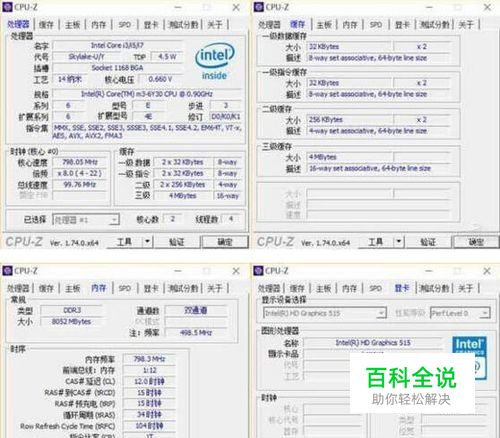Close the cache (缓存) CPU-Z window

pos(487,7)
